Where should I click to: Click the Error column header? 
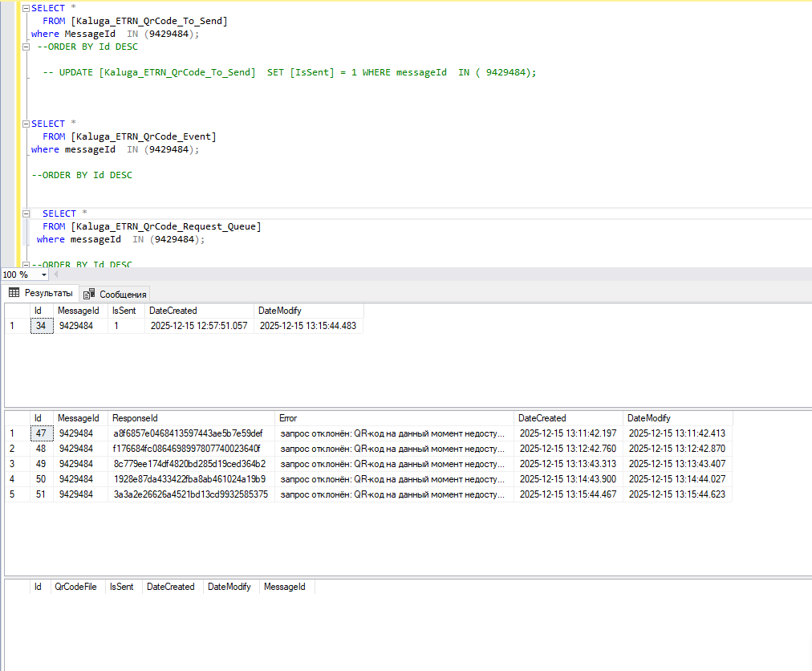pyautogui.click(x=394, y=418)
